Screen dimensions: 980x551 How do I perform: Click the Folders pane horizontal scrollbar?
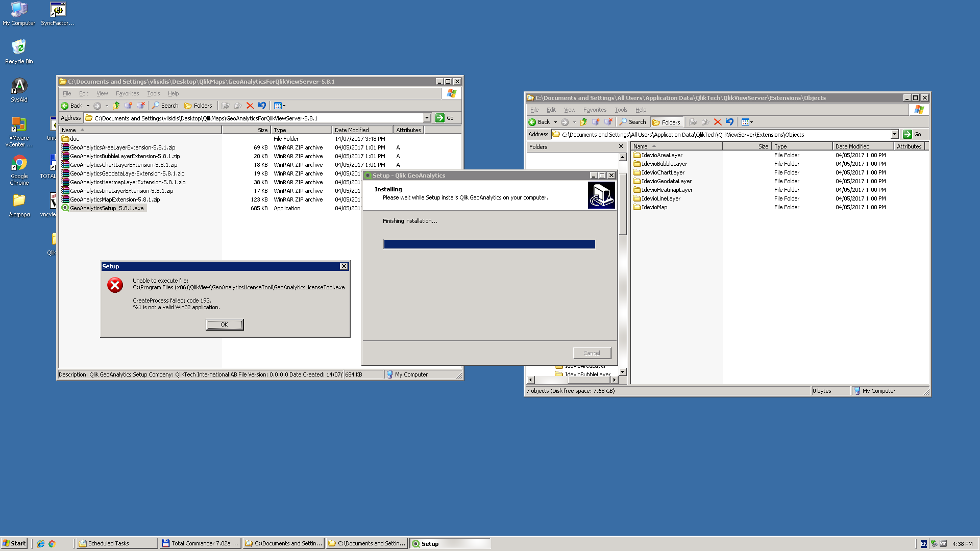(572, 380)
